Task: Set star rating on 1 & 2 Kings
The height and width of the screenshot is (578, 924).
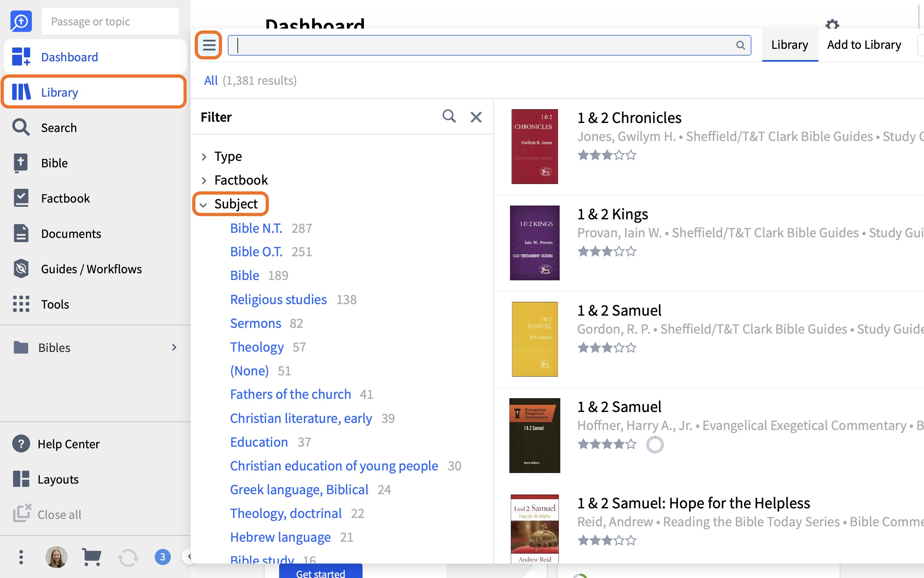Action: coord(607,251)
